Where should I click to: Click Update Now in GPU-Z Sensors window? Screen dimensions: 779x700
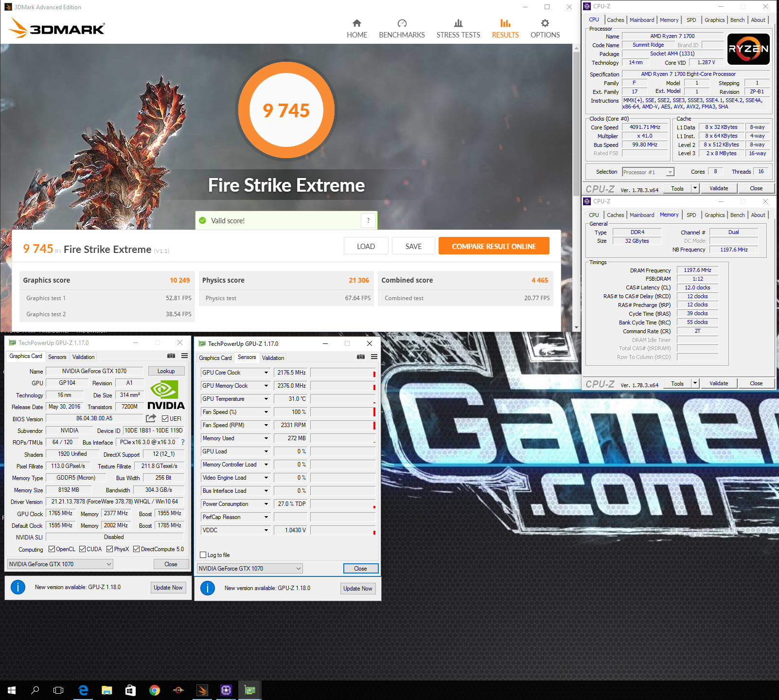[358, 589]
